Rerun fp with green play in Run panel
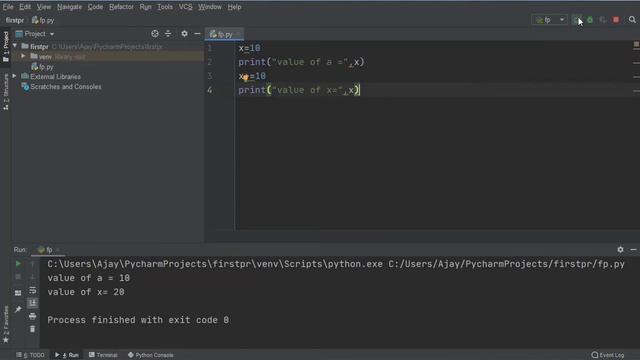 pyautogui.click(x=18, y=264)
